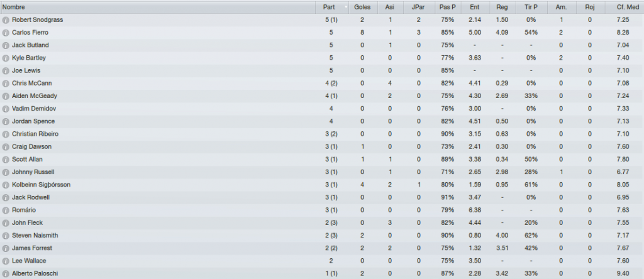Sort by Asi assists header
The image size is (644, 279).
[x=389, y=7]
